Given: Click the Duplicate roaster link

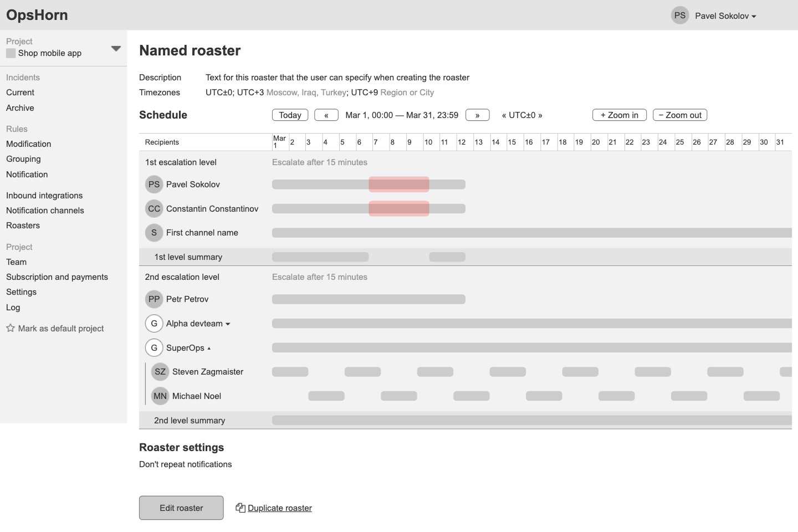Looking at the screenshot, I should (280, 508).
